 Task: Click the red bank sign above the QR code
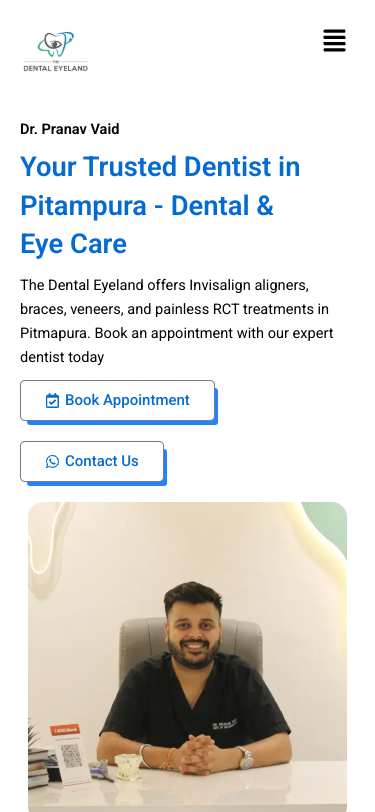point(65,731)
